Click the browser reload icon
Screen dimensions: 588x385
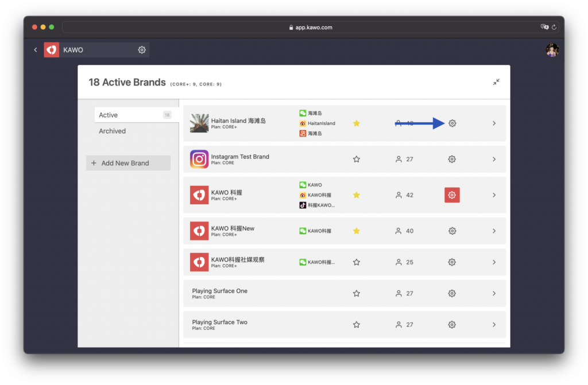(x=554, y=28)
